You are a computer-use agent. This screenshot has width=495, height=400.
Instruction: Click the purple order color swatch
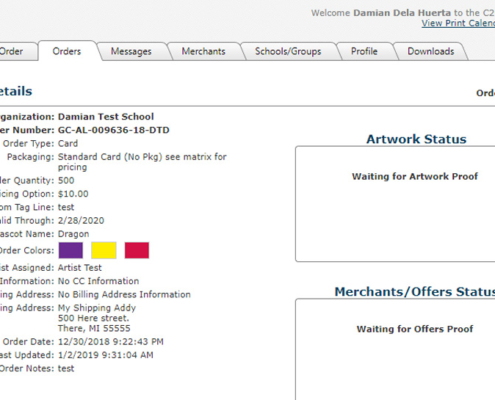pos(71,250)
